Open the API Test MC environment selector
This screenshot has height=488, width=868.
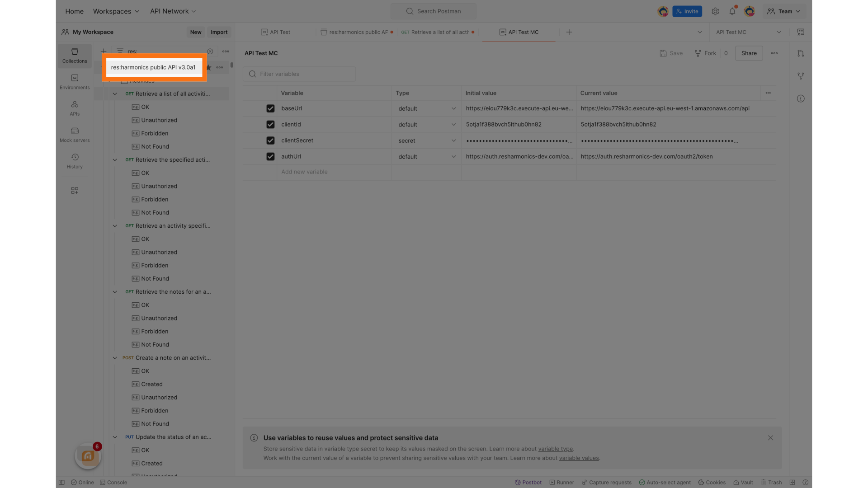[x=748, y=32]
